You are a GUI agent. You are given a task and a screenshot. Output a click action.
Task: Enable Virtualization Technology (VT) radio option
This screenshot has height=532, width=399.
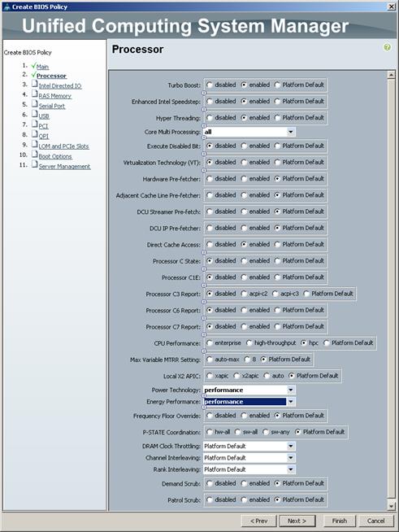244,163
